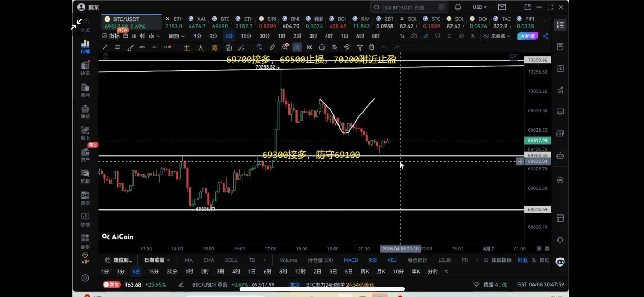Viewport: 644px width, 297px height.
Task: Click the trash icon to delete drawings
Action: [x=372, y=47]
